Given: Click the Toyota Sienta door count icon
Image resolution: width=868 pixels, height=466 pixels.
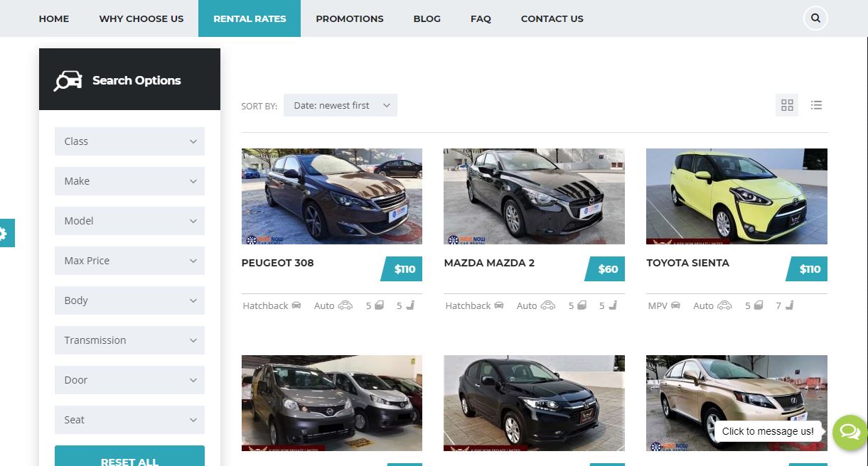Looking at the screenshot, I should coord(759,305).
